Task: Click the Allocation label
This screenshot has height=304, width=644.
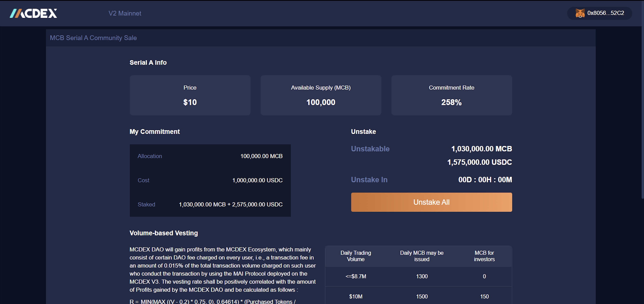Action: 150,156
